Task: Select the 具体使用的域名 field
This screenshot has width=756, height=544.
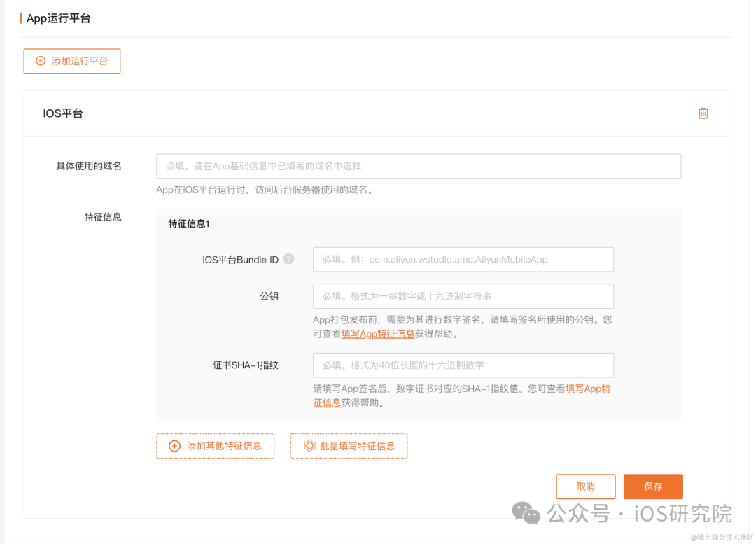Action: point(419,167)
